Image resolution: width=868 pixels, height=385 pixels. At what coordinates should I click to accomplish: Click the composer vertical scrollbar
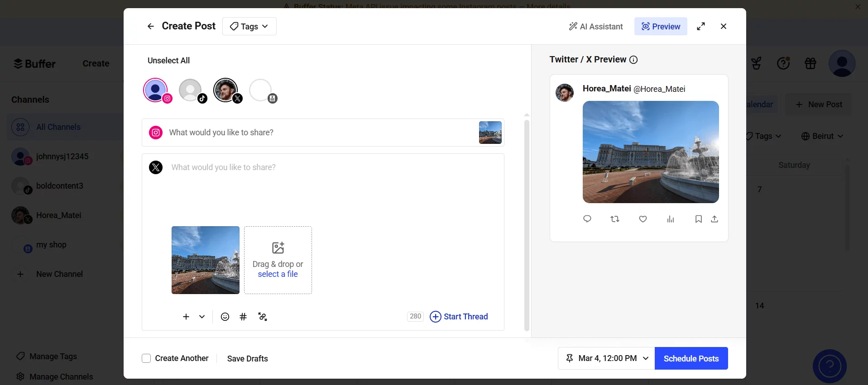(527, 225)
